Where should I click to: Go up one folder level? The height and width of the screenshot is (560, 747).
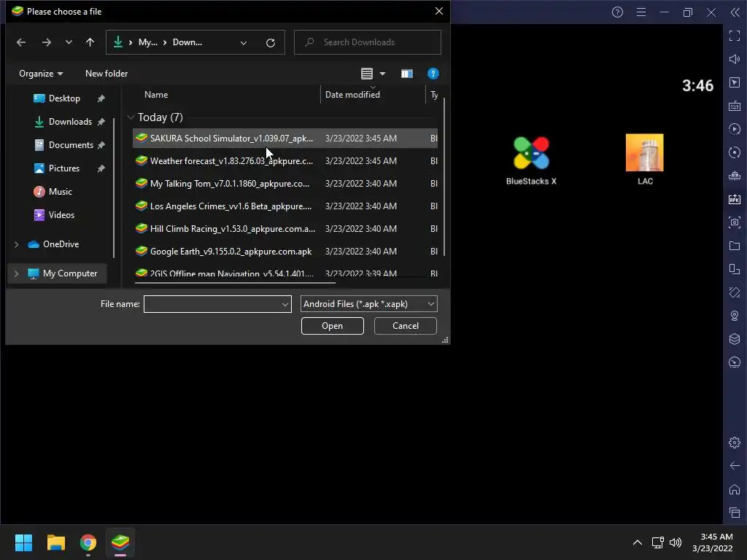pyautogui.click(x=90, y=42)
